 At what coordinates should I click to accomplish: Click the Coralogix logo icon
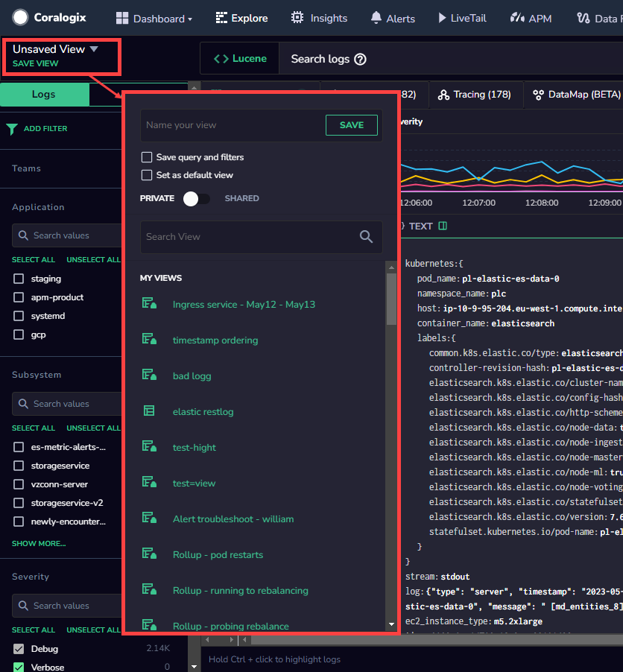click(x=20, y=18)
